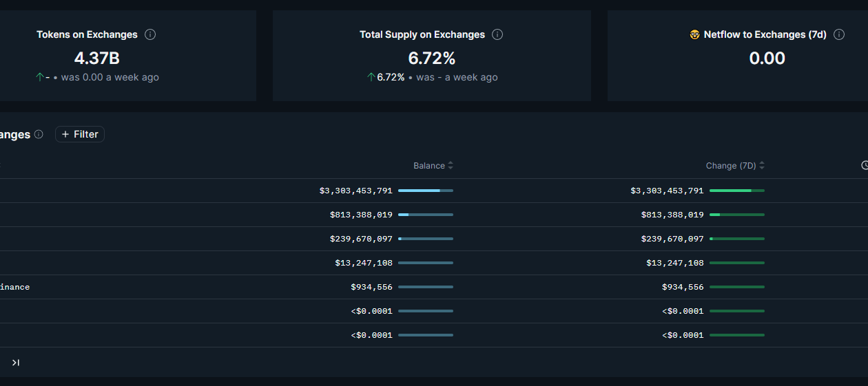
Task: Click the $13,247,108 change value
Action: pyautogui.click(x=675, y=263)
